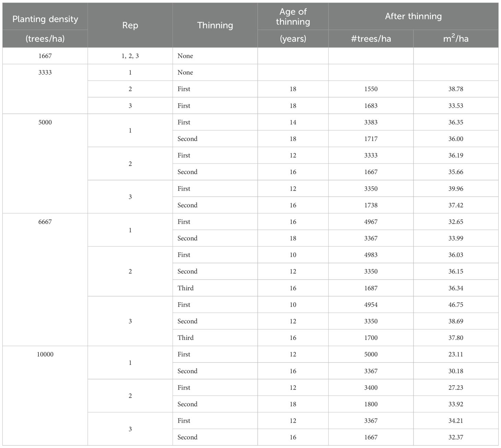Click the 1550 trees/ha value
Viewport: 501px width, 448px height.
tap(371, 89)
